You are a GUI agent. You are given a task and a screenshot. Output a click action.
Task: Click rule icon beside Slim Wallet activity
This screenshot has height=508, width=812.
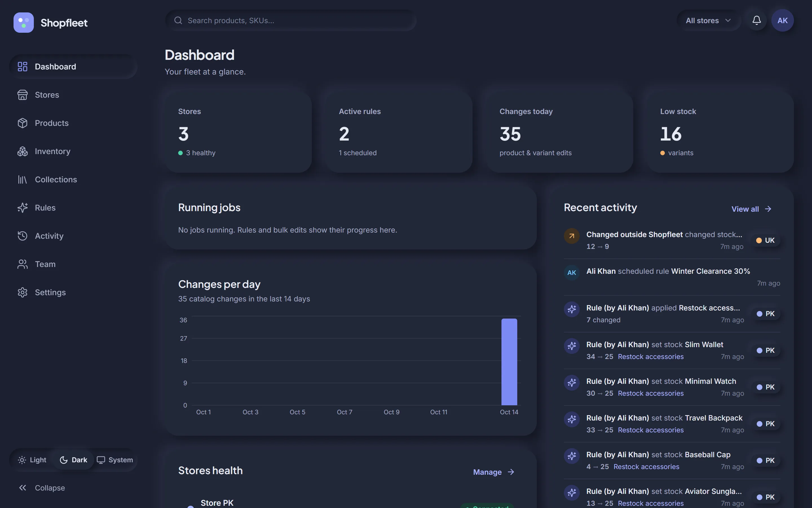[572, 346]
